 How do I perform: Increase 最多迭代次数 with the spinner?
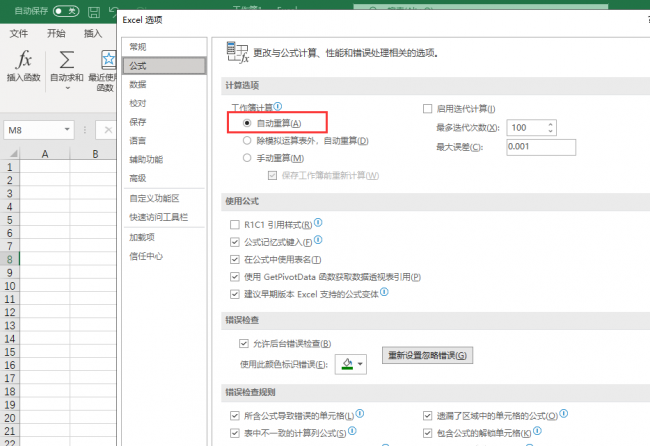click(x=550, y=124)
